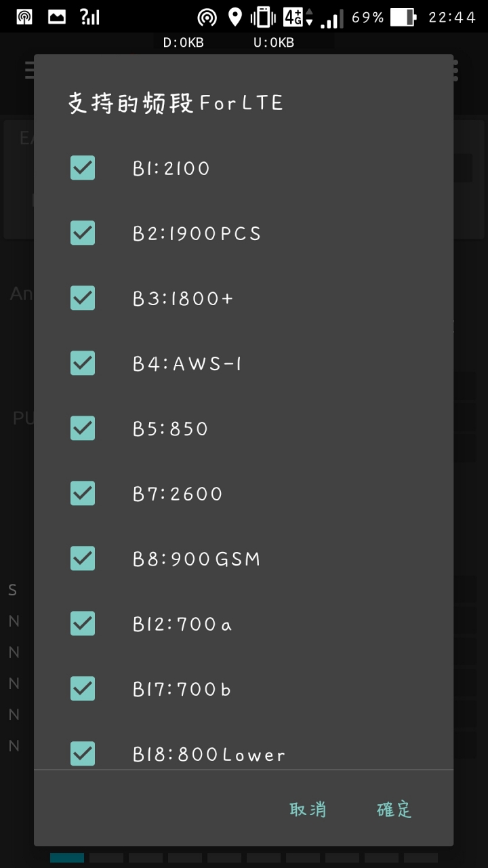
Task: Uncheck the B5:850 checkbox
Action: [x=83, y=428]
